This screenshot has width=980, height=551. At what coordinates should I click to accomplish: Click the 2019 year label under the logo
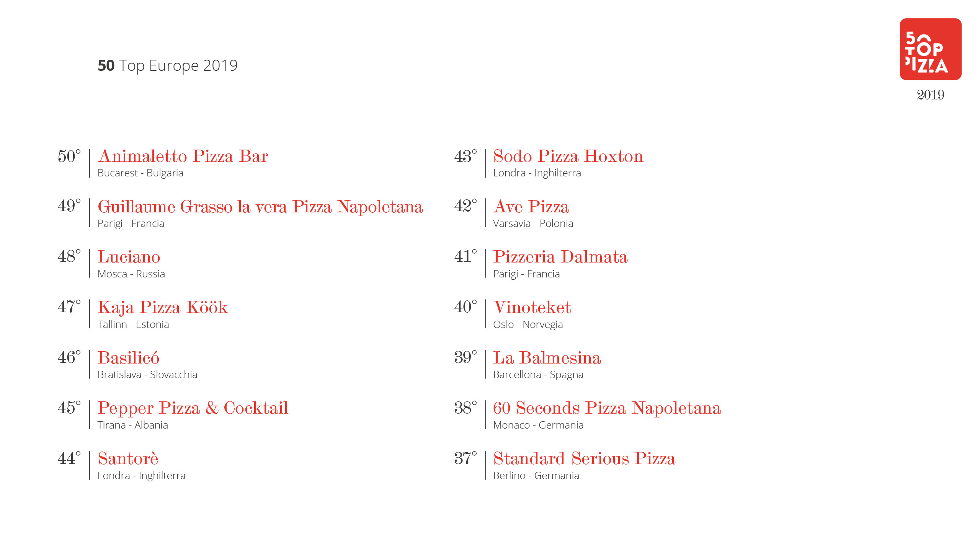(x=930, y=95)
